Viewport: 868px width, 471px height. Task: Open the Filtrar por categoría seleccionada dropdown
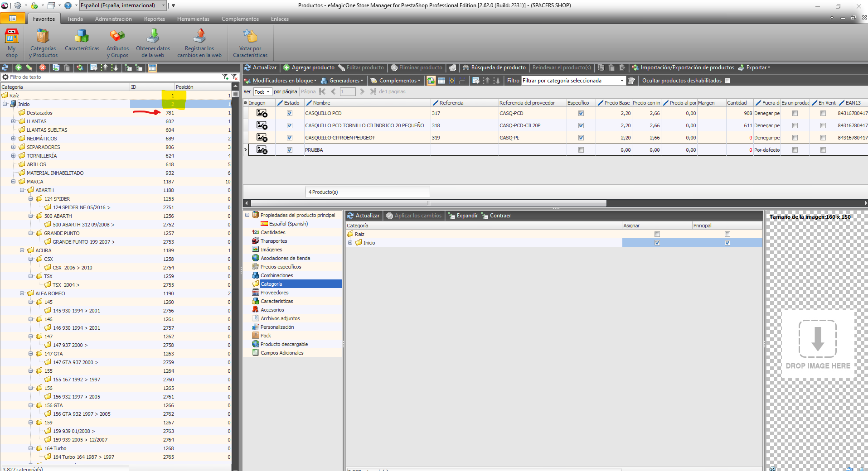click(x=621, y=81)
